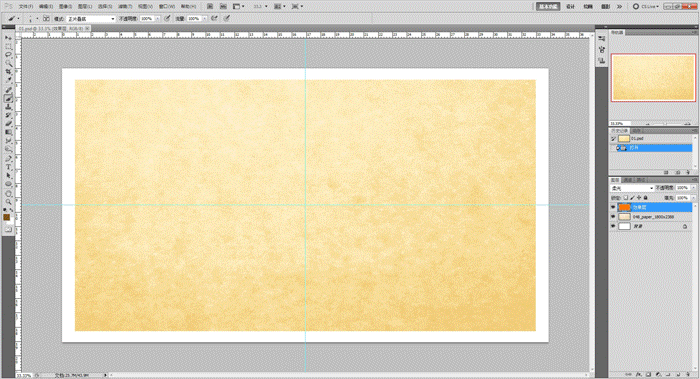This screenshot has width=700, height=379.
Task: Open the 滤镜(T) menu
Action: tap(125, 7)
